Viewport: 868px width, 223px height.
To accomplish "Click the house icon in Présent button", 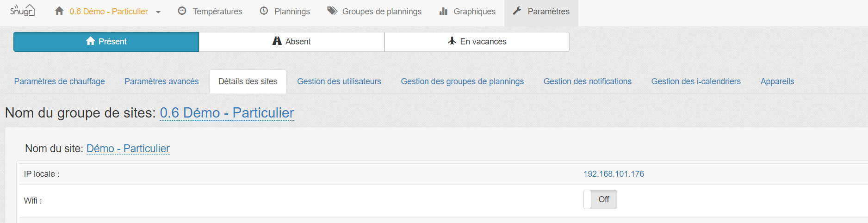I will [91, 41].
